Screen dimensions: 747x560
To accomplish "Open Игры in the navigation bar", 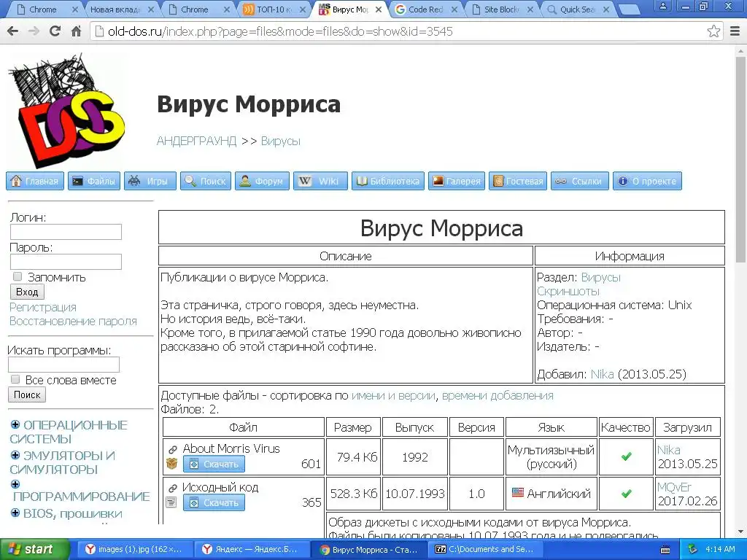I will (150, 181).
